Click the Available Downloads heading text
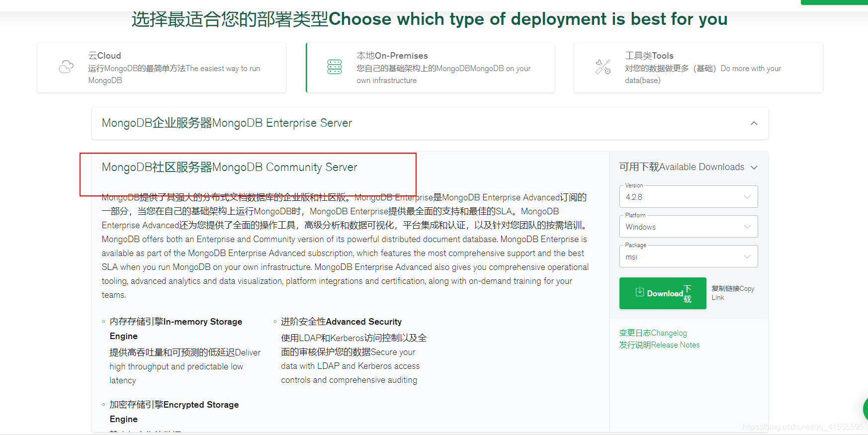Image resolution: width=868 pixels, height=436 pixels. [682, 167]
